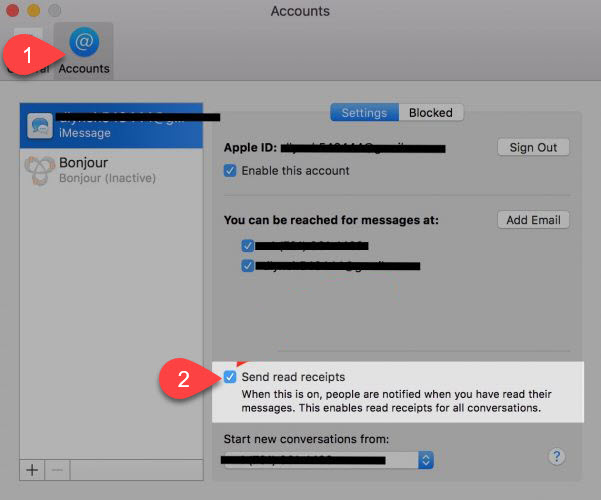Click the Add Email button
This screenshot has height=500, width=601.
[x=533, y=220]
